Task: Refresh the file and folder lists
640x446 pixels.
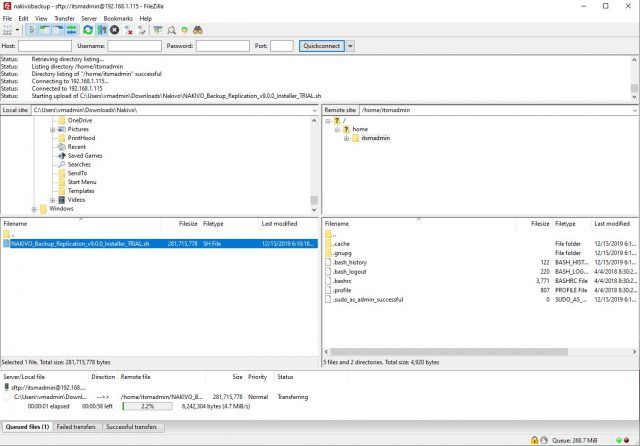Action: pyautogui.click(x=89, y=30)
